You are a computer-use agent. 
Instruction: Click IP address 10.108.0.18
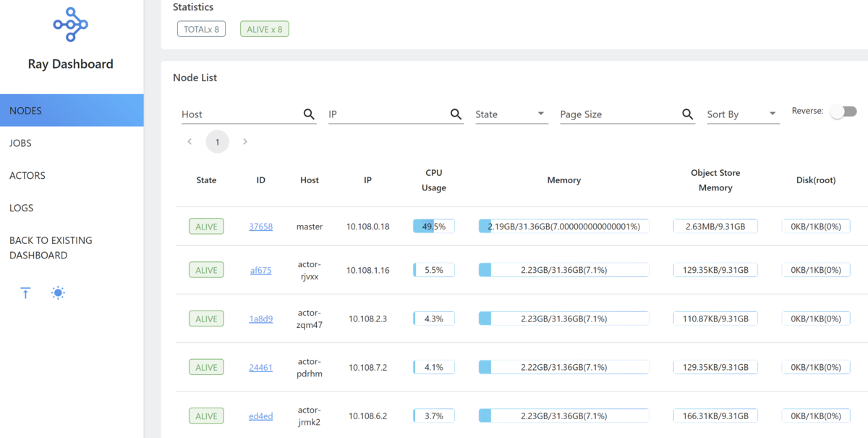tap(367, 227)
